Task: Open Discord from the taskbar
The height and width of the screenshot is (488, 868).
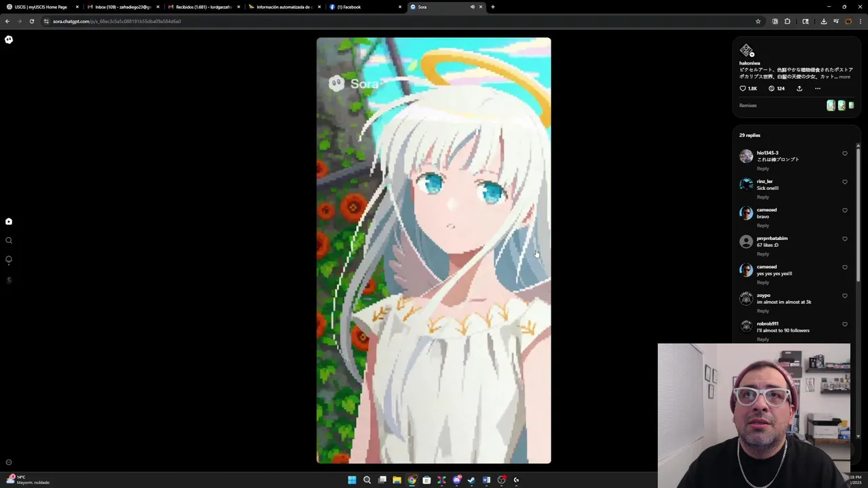Action: tap(456, 480)
